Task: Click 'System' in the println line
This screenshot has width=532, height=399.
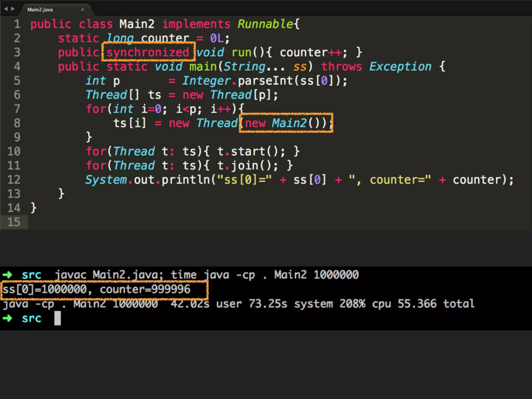Action: click(106, 180)
